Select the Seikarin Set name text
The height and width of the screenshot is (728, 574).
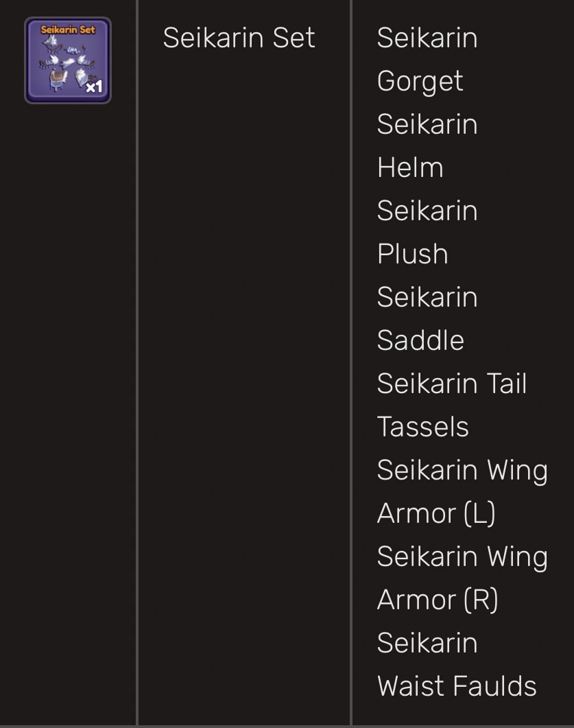coord(239,38)
